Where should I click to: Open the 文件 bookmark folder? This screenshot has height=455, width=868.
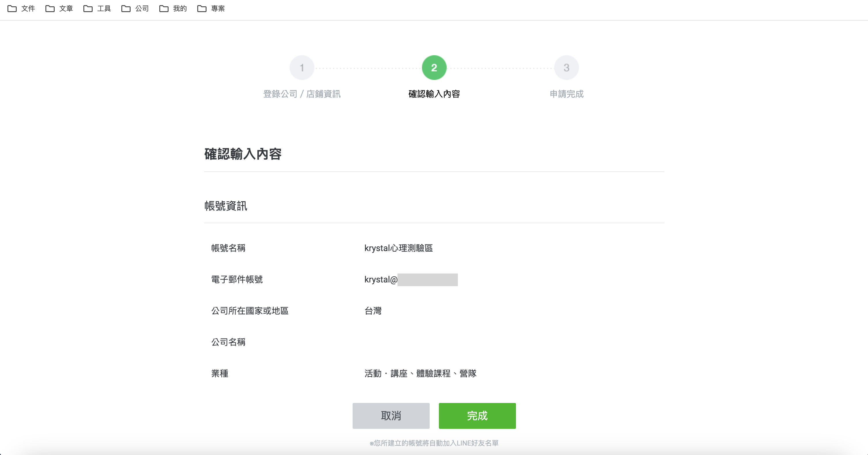click(21, 8)
